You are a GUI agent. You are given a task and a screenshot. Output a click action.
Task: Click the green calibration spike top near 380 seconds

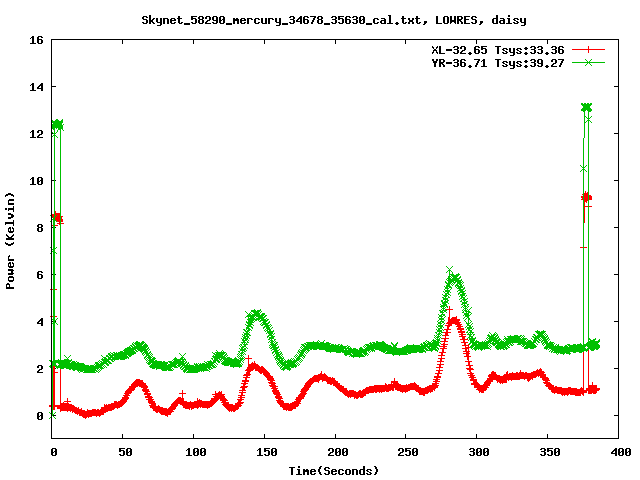click(x=587, y=107)
